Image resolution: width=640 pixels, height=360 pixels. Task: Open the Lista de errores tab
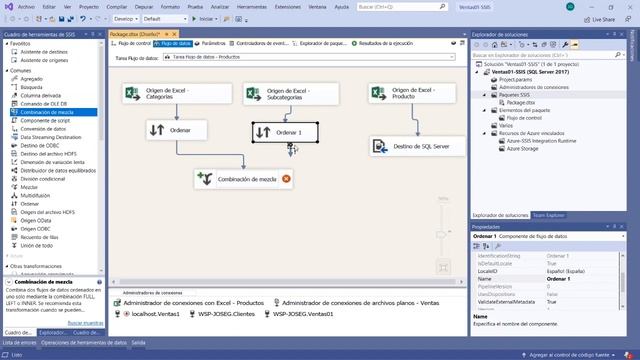(19, 342)
